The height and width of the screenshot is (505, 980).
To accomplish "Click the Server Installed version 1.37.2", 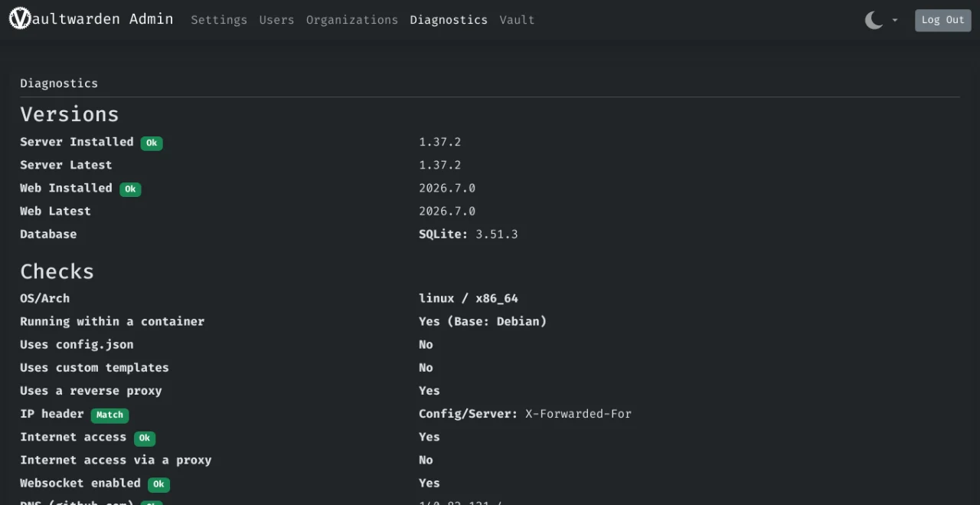I will (x=439, y=142).
